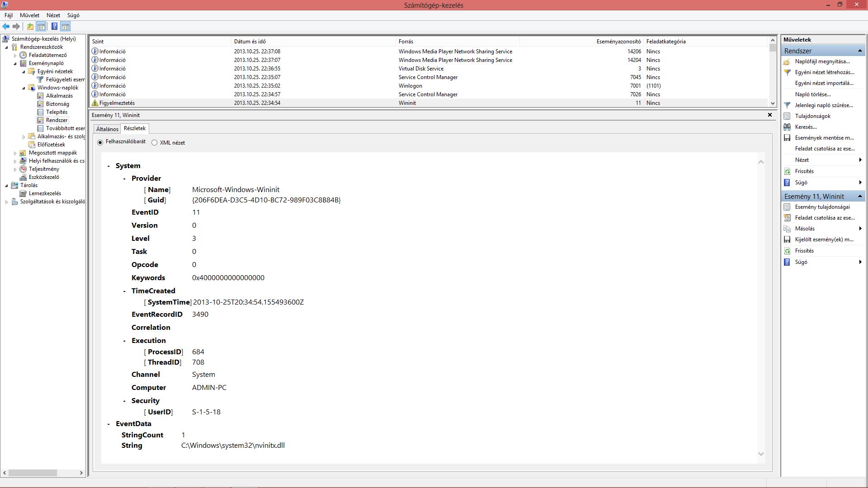
Task: Collapse the System node minus sign
Action: (x=108, y=166)
